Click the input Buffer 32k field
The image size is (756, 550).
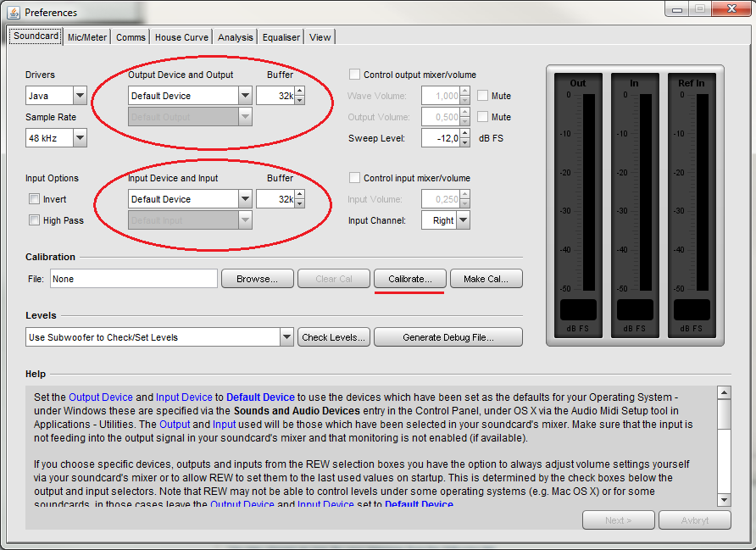pyautogui.click(x=275, y=198)
